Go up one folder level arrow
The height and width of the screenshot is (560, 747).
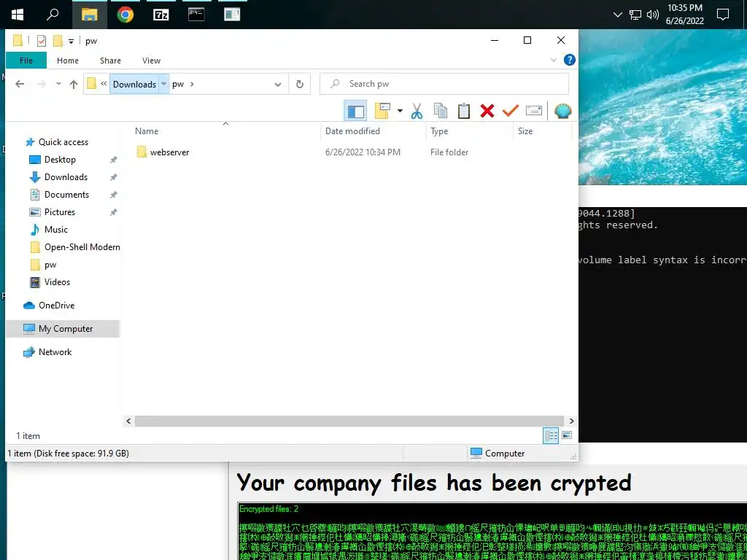click(74, 85)
